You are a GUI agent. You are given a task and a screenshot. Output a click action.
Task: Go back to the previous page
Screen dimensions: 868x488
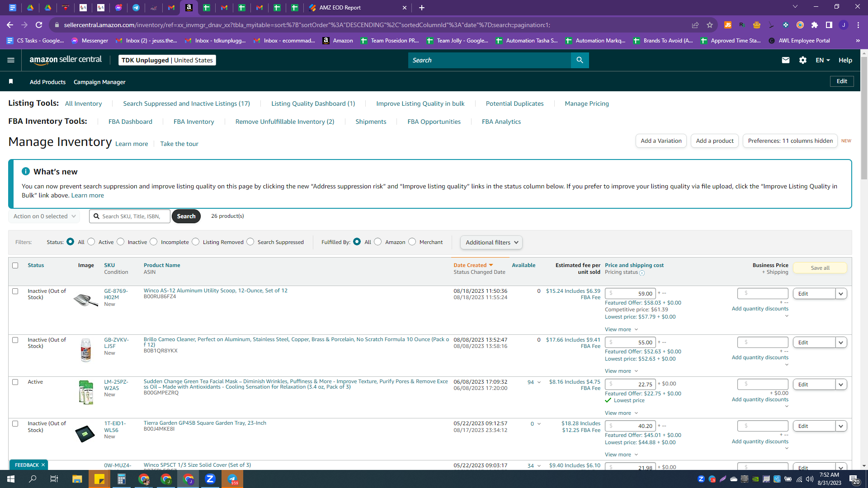click(10, 25)
